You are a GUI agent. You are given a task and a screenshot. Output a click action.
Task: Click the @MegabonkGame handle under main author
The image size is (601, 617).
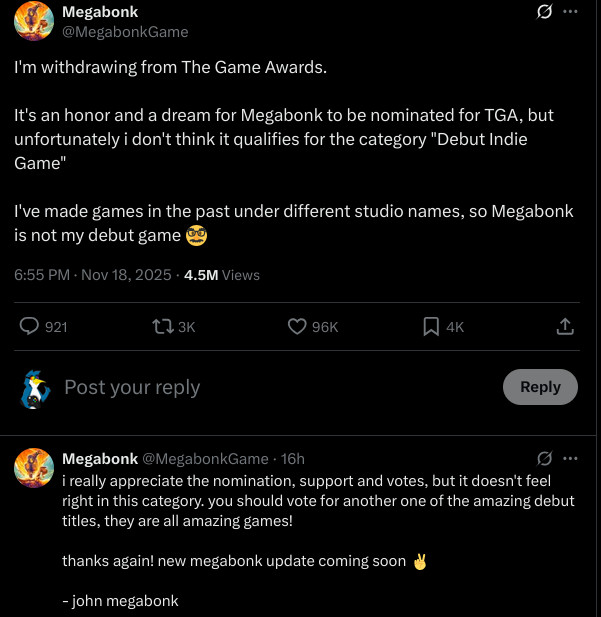(x=125, y=32)
